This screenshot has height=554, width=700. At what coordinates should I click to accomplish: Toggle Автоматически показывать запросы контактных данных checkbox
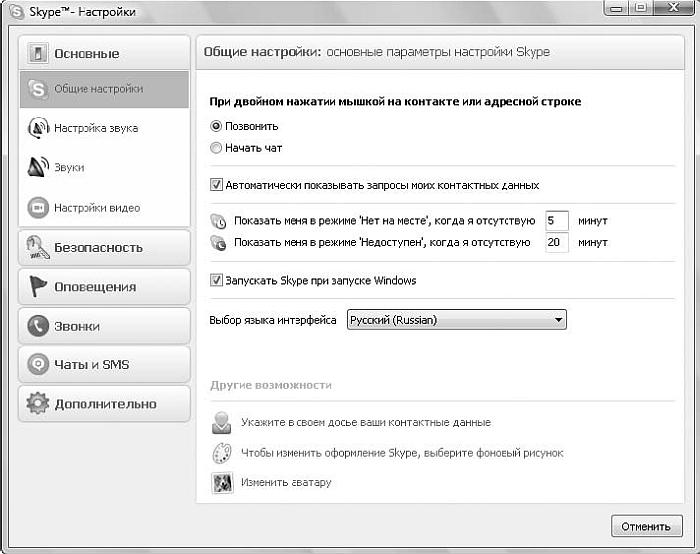216,185
